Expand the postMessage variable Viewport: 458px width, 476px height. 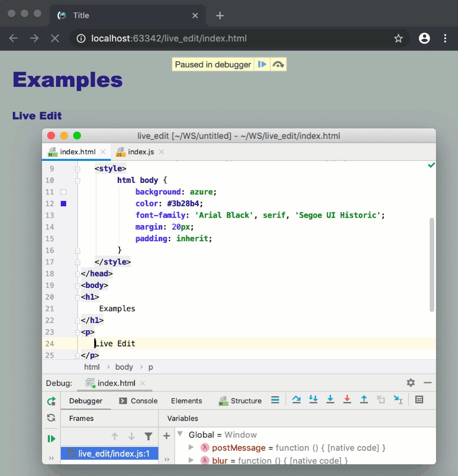tap(191, 448)
